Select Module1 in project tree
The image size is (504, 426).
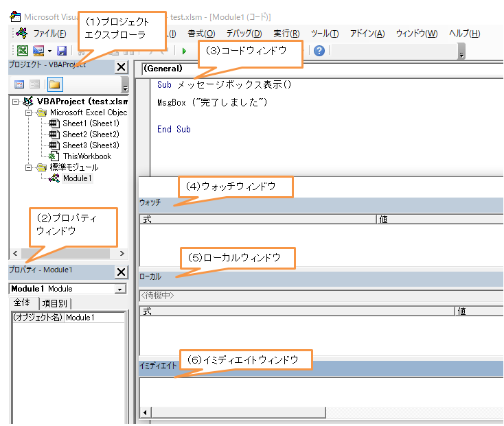point(78,178)
